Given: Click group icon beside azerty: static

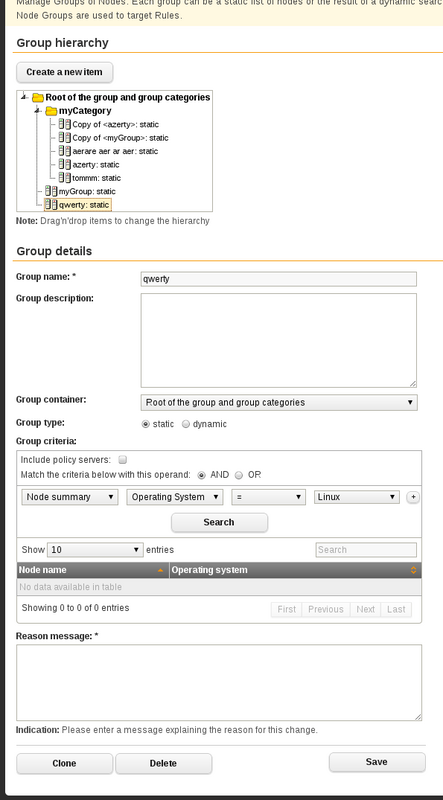Looking at the screenshot, I should [x=65, y=164].
